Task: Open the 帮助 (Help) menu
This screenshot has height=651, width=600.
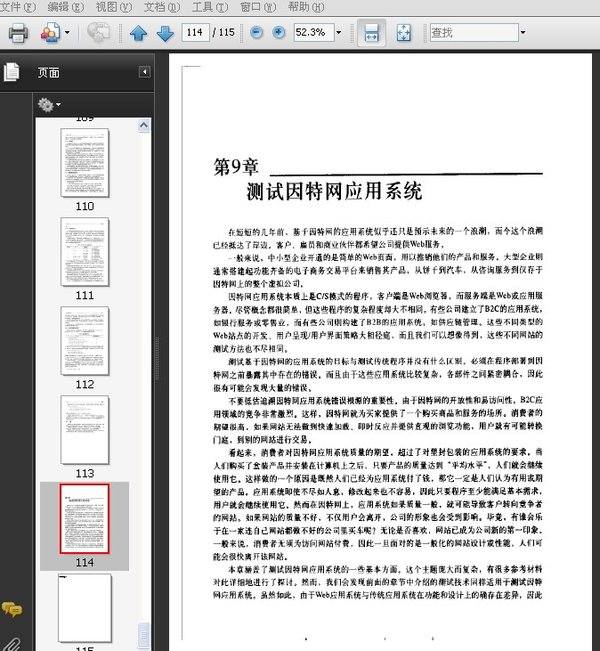Action: [x=306, y=7]
